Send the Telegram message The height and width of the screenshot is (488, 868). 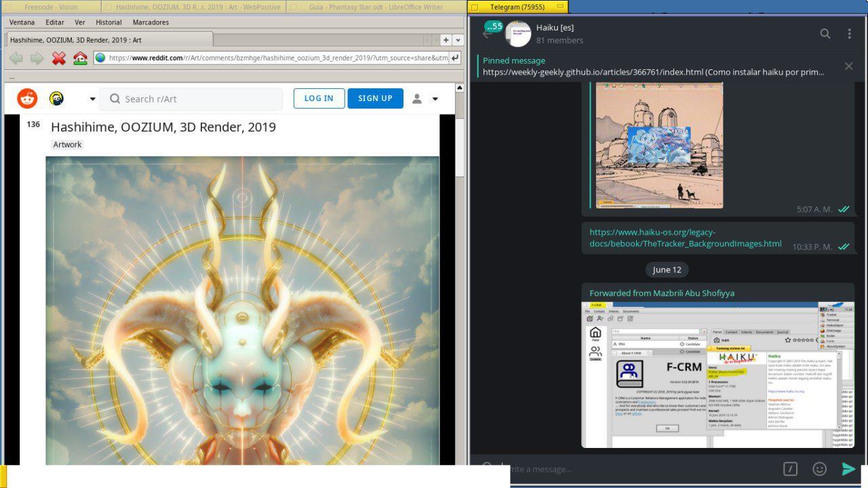point(848,468)
